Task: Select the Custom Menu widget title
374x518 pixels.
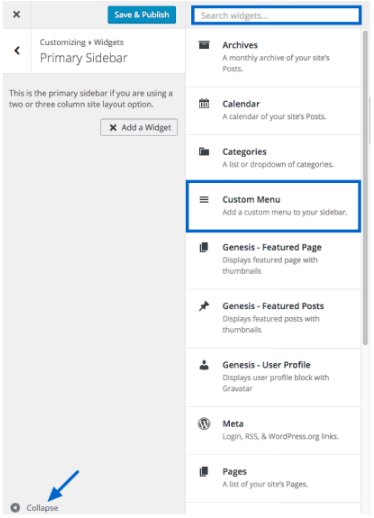Action: click(251, 199)
